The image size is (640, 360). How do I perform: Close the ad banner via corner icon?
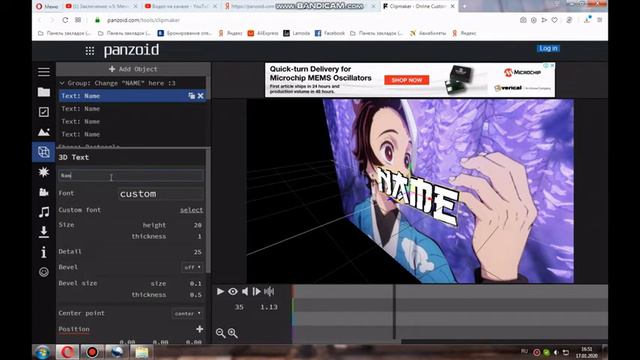click(551, 65)
